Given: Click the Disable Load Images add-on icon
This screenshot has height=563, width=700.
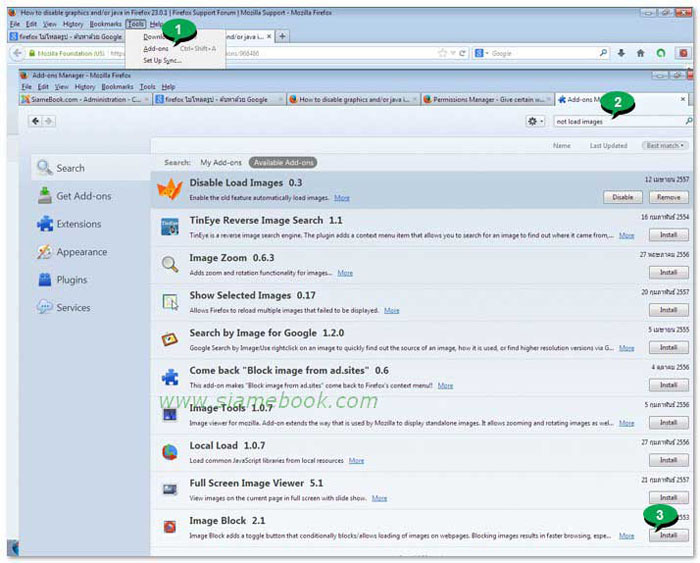Looking at the screenshot, I should 170,189.
